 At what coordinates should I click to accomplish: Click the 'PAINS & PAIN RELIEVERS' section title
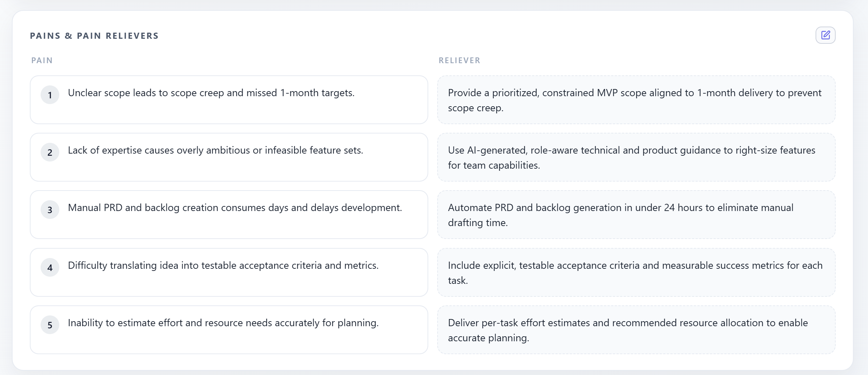coord(94,36)
